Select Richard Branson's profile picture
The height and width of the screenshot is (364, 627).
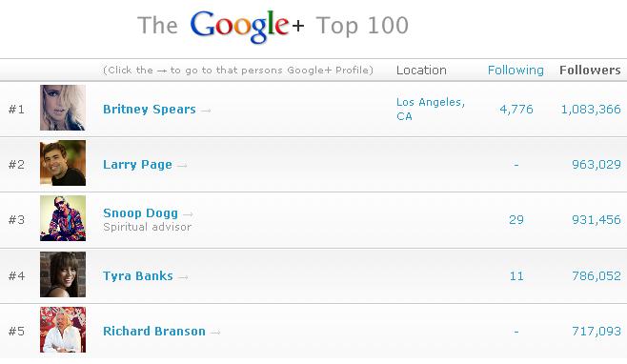coord(63,330)
